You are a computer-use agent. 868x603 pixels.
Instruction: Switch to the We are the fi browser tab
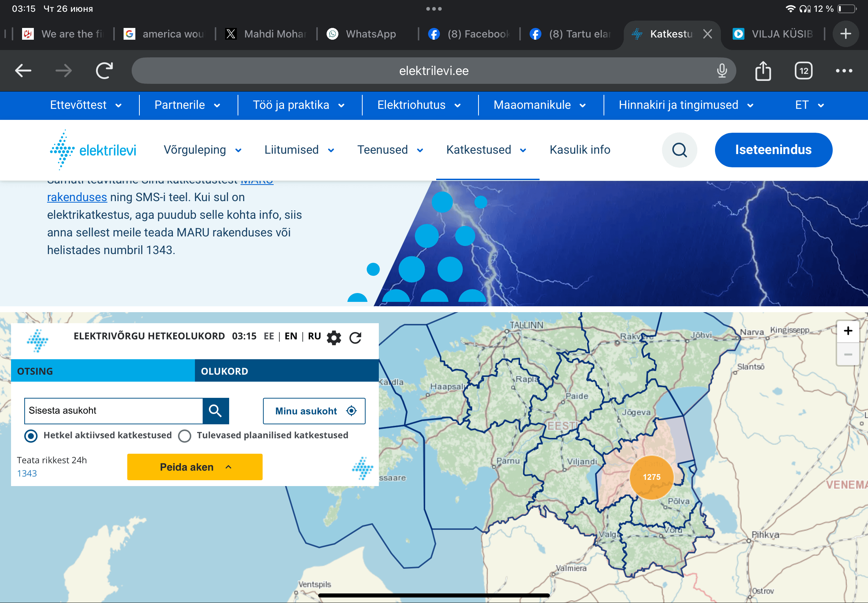(x=63, y=34)
